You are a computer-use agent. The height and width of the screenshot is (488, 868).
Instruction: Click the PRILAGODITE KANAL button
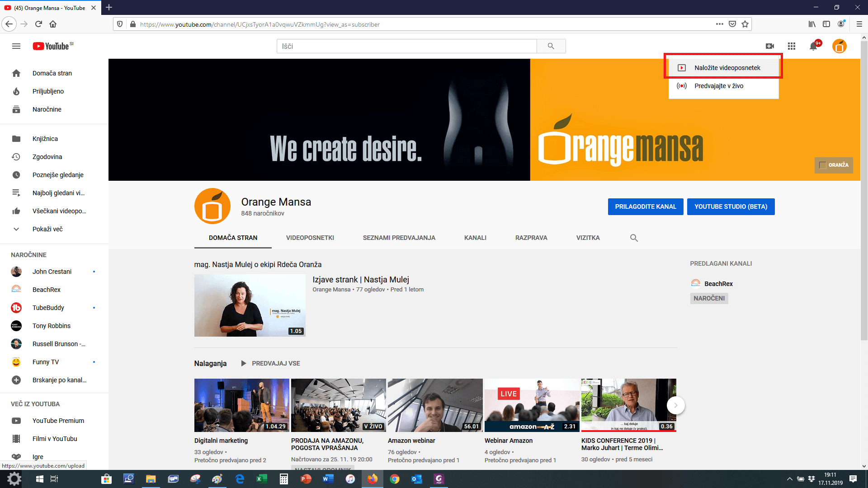[x=645, y=206]
